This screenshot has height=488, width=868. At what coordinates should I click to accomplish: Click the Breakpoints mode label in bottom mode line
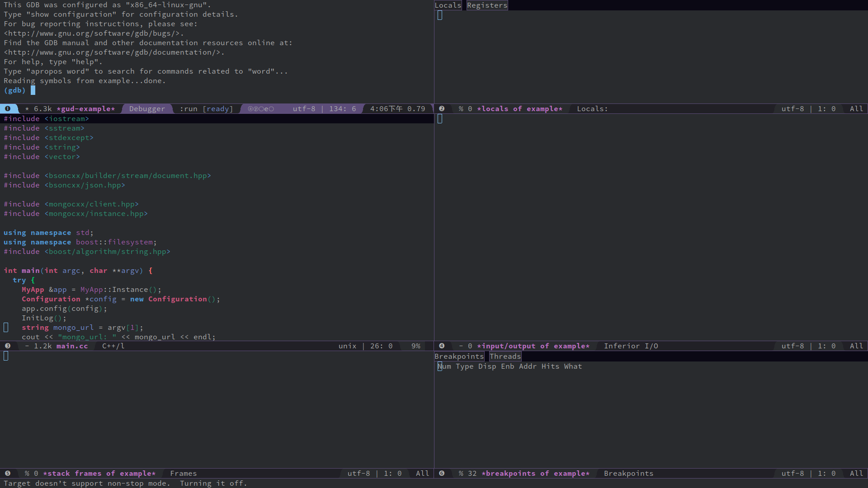628,474
